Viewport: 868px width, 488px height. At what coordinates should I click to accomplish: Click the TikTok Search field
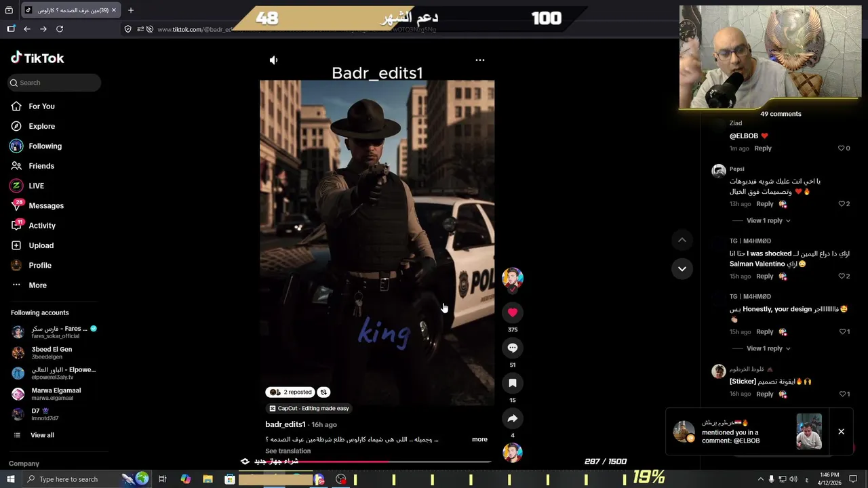click(x=54, y=83)
